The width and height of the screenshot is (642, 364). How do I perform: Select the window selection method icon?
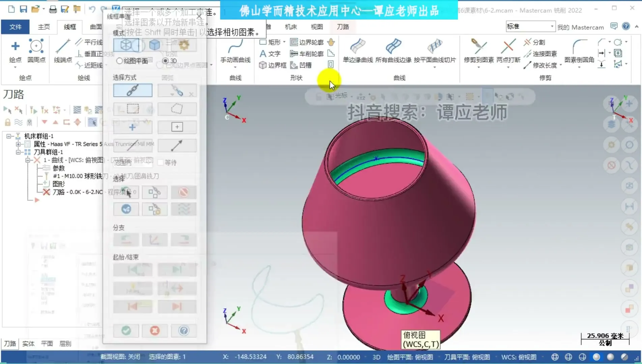pos(133,109)
